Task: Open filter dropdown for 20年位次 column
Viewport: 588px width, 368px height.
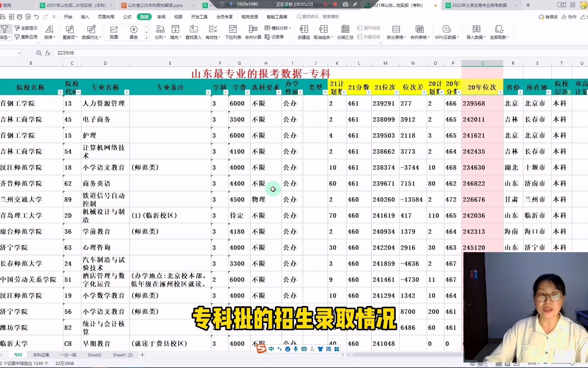Action: tap(500, 92)
